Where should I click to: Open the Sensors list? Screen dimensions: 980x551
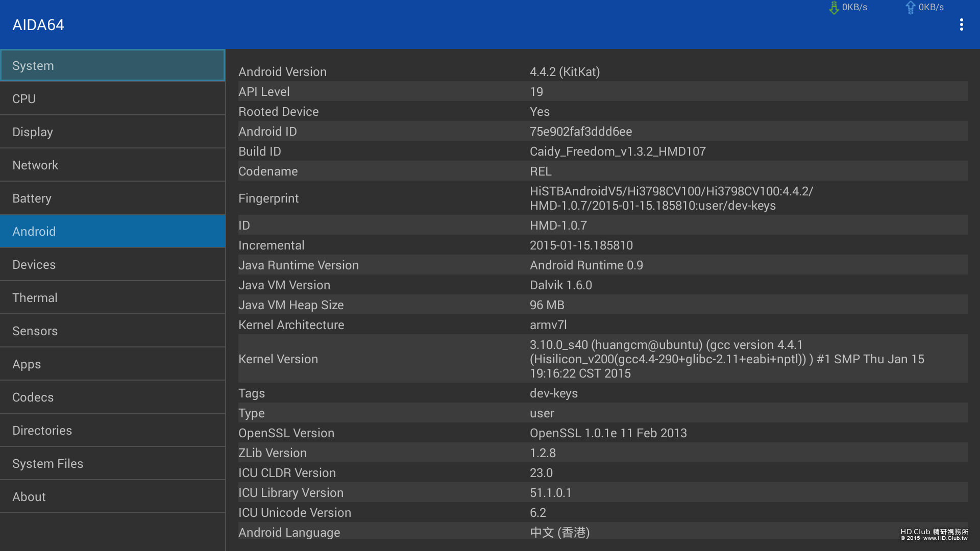point(112,331)
